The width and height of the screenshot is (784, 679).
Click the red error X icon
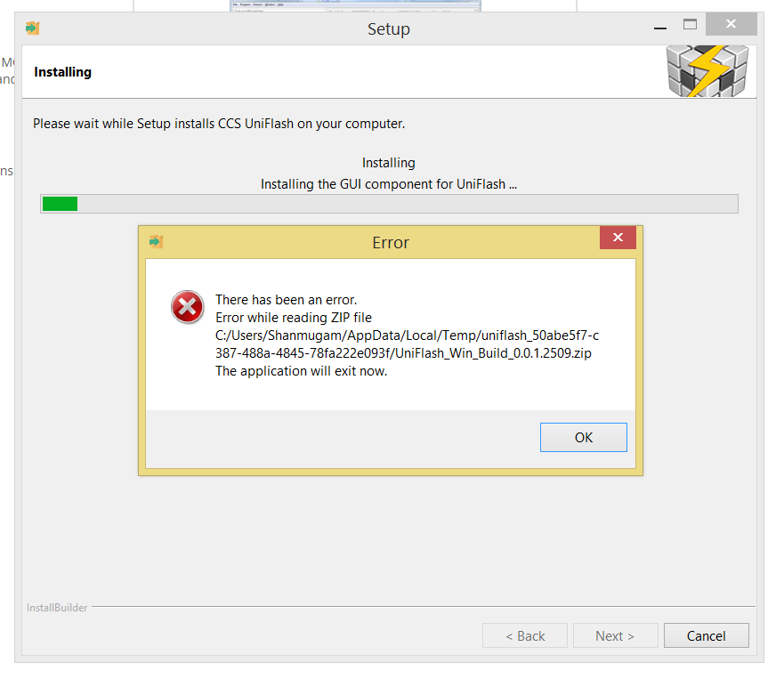(187, 306)
